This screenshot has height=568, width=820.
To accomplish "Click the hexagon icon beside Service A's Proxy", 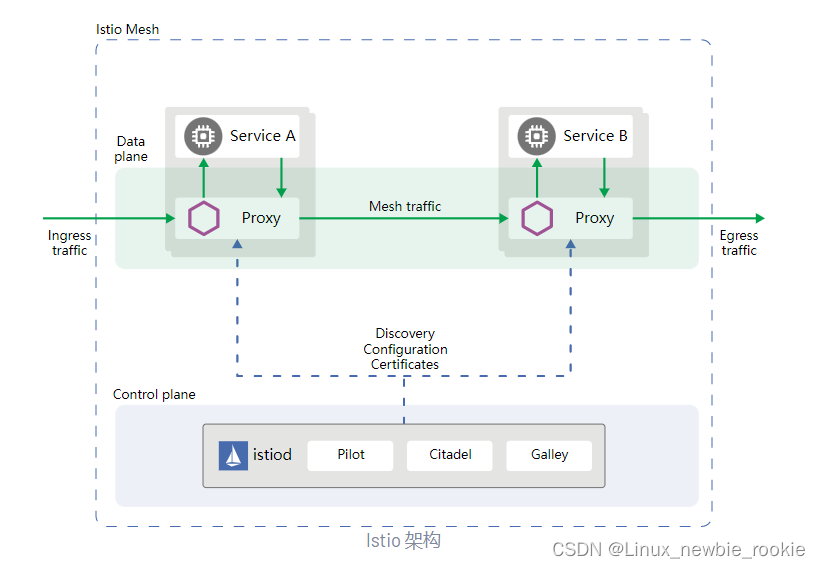I will tap(203, 218).
